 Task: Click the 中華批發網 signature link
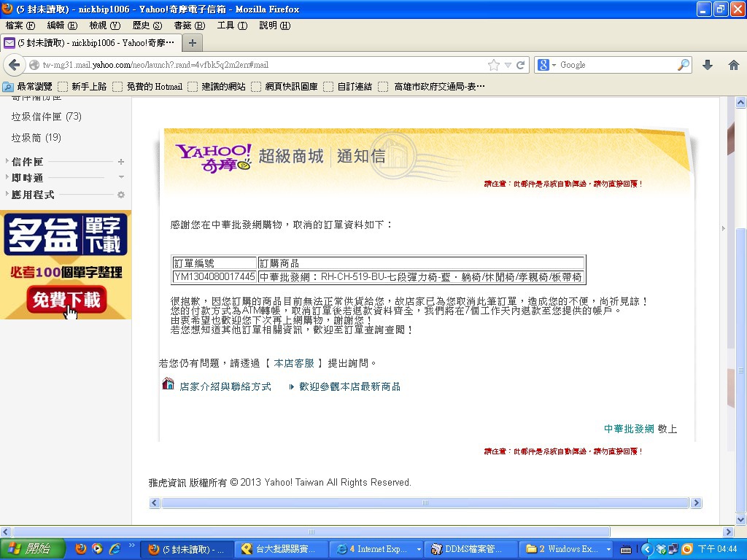[629, 429]
